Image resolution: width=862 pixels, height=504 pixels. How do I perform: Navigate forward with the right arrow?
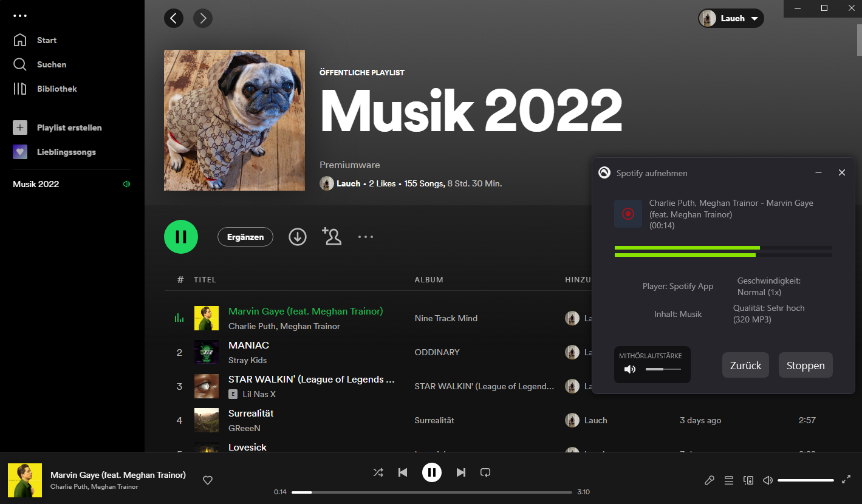(x=203, y=18)
